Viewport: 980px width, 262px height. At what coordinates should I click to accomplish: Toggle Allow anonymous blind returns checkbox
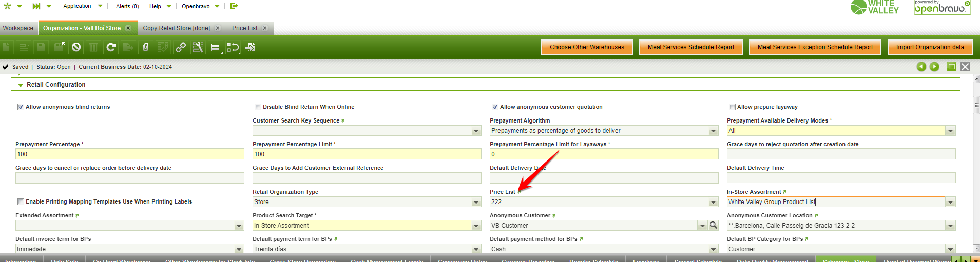(21, 107)
